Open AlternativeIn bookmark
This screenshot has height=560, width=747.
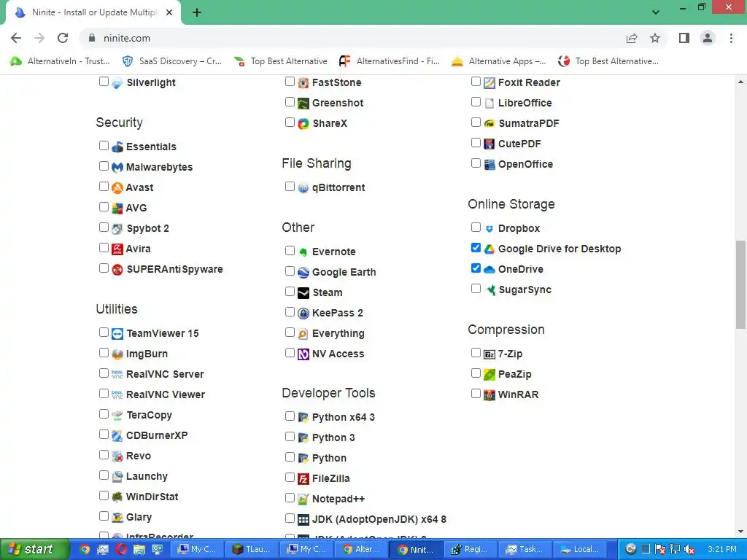click(x=60, y=61)
